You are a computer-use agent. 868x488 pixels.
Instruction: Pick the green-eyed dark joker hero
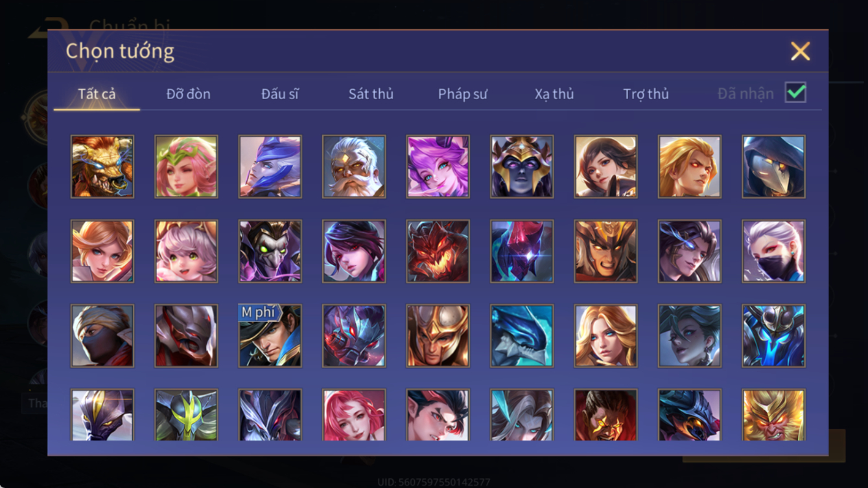click(270, 251)
